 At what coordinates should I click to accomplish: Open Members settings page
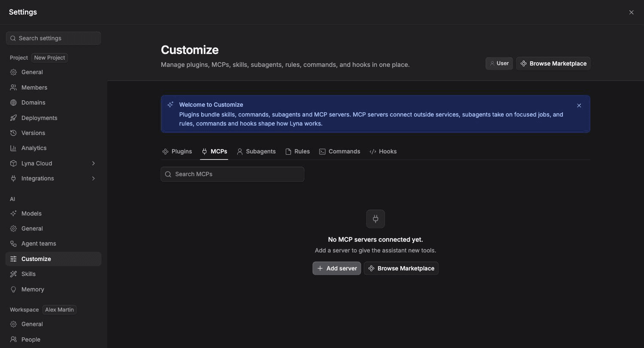pyautogui.click(x=54, y=87)
